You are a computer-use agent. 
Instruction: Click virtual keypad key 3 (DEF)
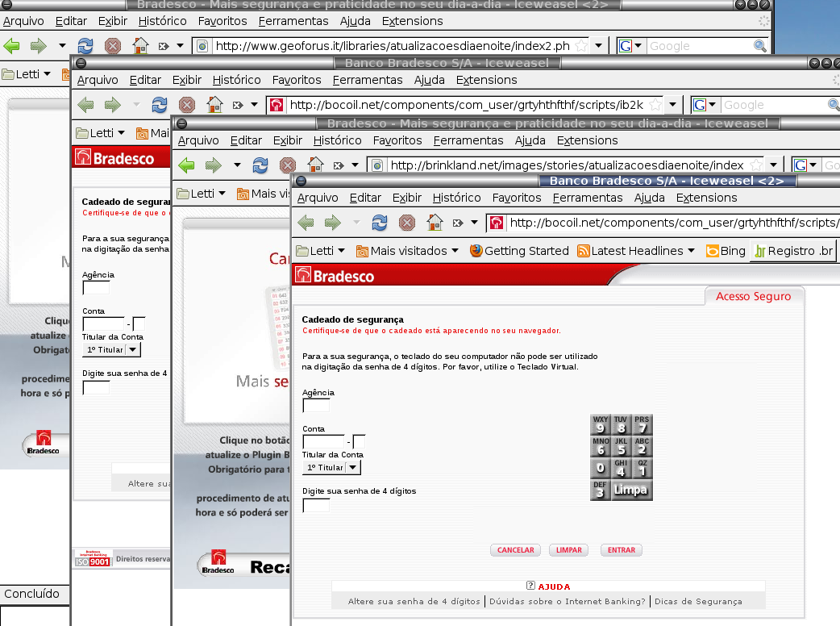pos(601,490)
